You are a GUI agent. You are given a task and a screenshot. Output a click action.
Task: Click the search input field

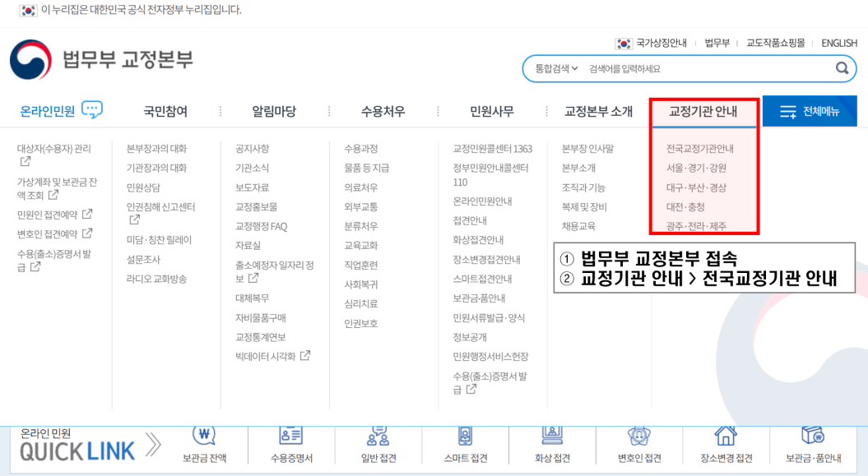click(x=708, y=68)
